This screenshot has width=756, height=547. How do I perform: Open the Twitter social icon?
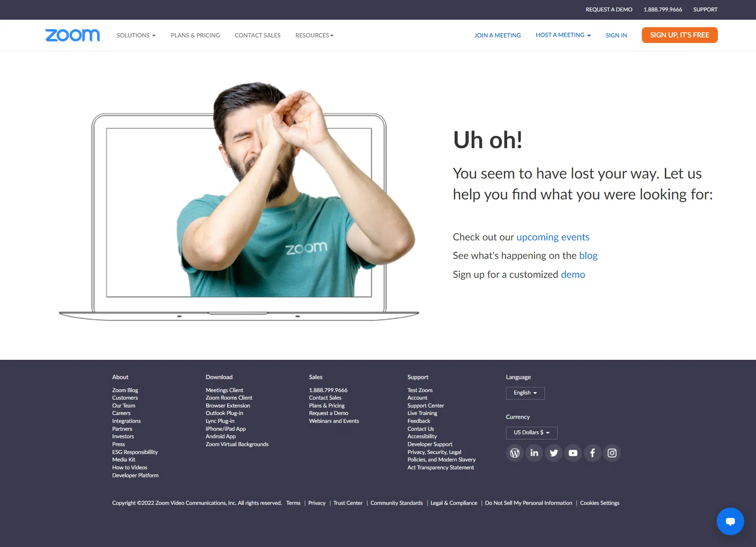[554, 453]
